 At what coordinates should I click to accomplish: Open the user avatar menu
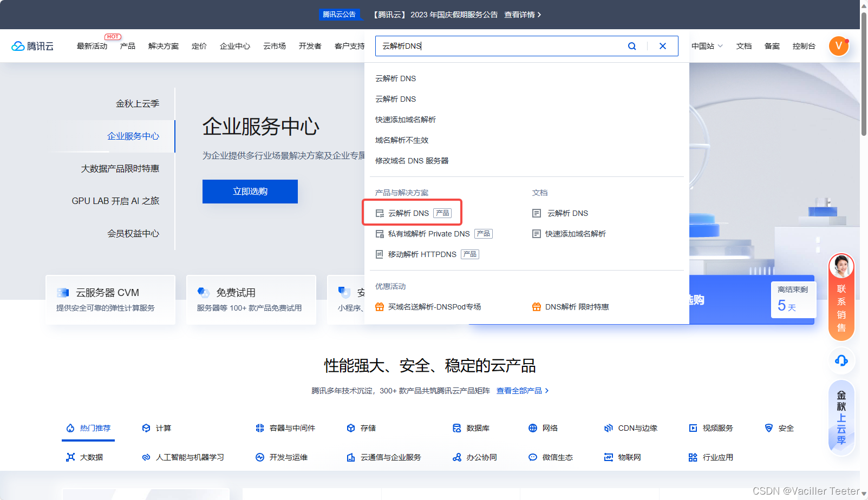click(x=839, y=46)
